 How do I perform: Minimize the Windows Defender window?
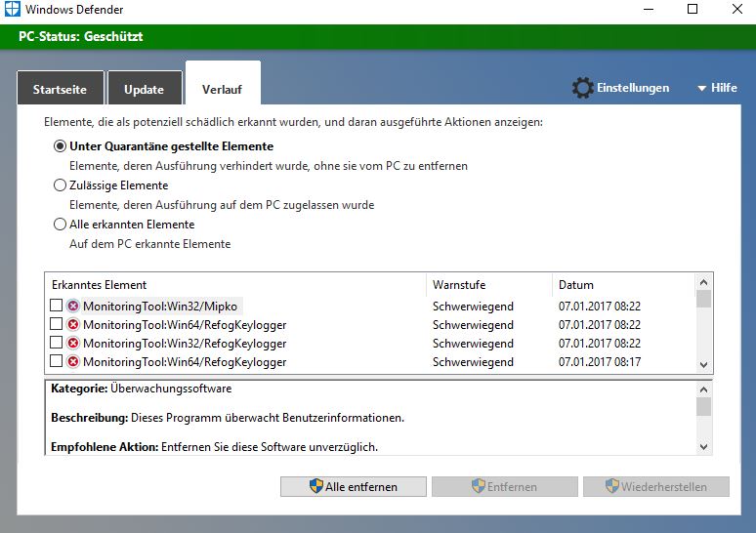pos(649,9)
